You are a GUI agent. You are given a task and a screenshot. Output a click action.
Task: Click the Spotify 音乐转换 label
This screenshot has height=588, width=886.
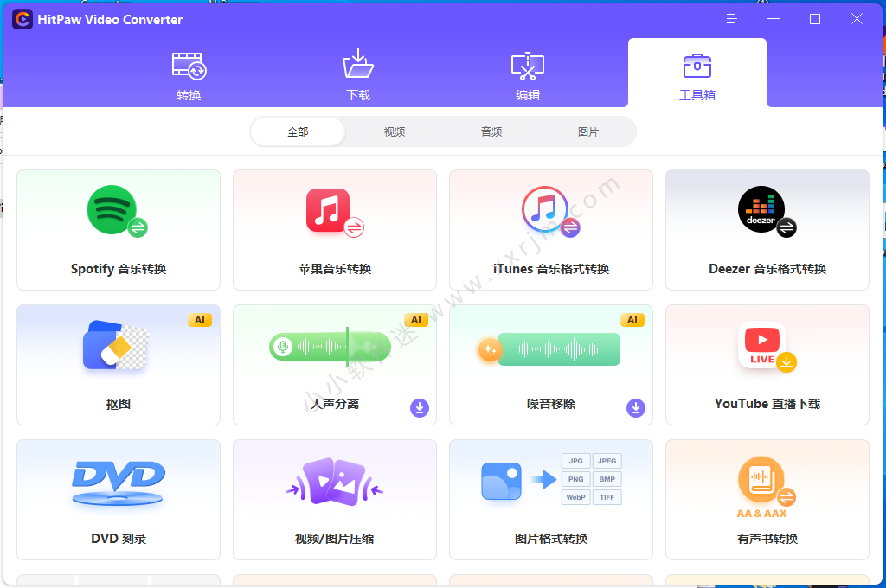click(x=119, y=269)
